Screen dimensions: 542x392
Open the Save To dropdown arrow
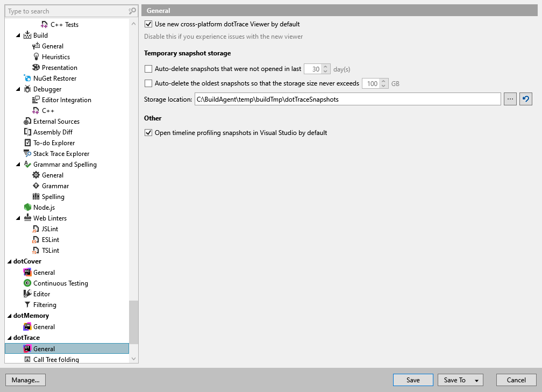[476, 380]
